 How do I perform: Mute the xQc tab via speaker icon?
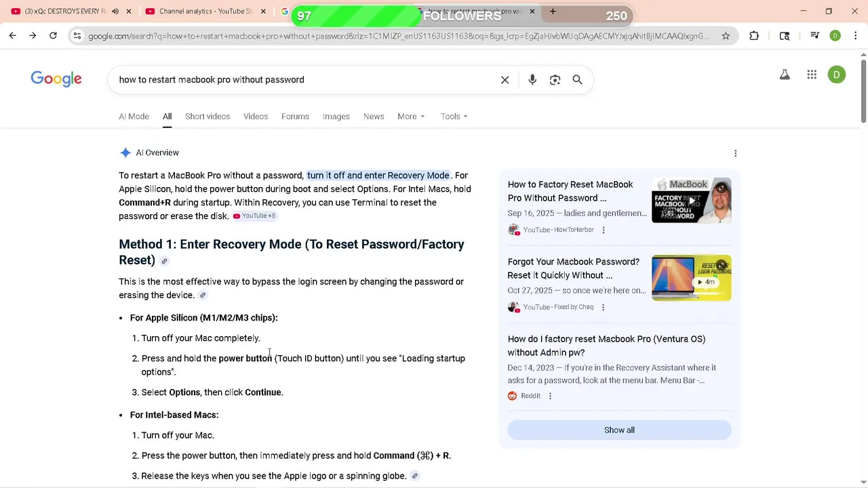tap(115, 12)
